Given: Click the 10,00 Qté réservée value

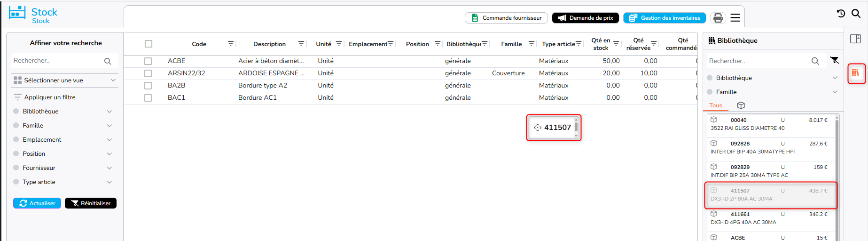Looking at the screenshot, I should [649, 73].
